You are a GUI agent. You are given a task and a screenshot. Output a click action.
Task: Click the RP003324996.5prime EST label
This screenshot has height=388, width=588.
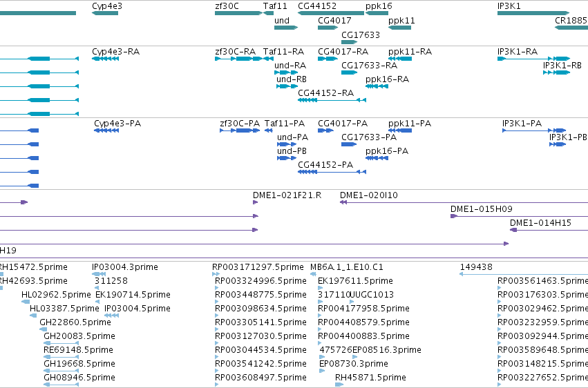click(x=260, y=281)
